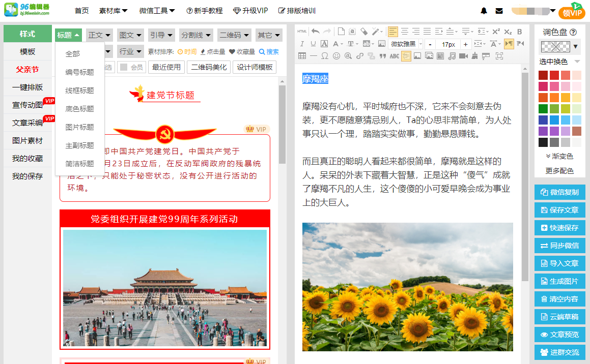Image resolution: width=590 pixels, height=364 pixels.
Task: Import a Word document
Action: [405, 56]
